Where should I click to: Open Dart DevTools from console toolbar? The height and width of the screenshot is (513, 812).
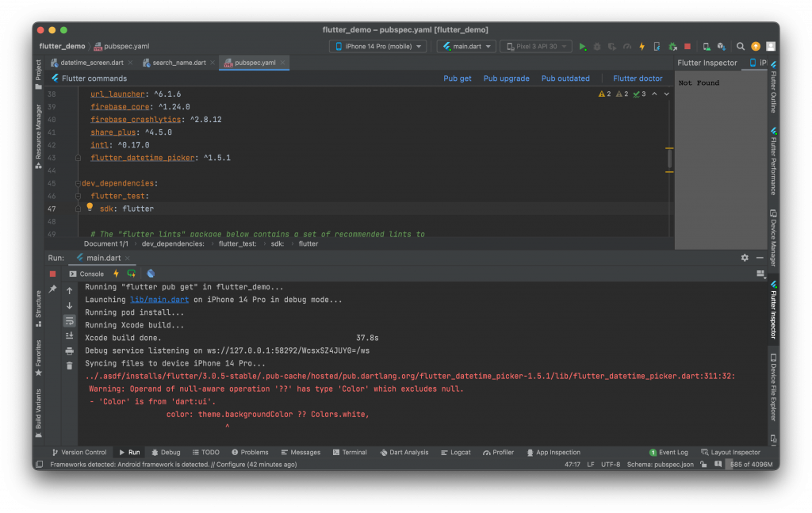151,274
